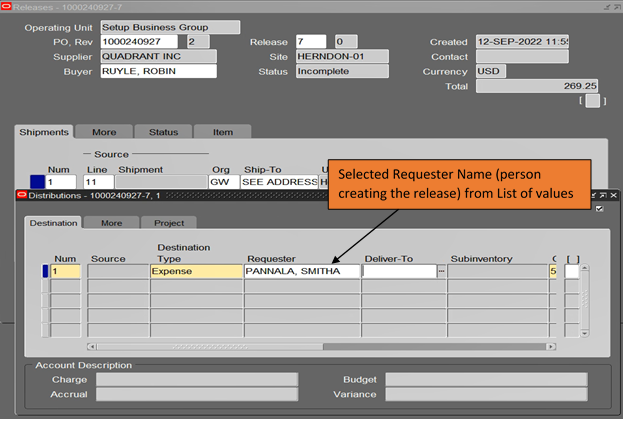The height and width of the screenshot is (421, 624).
Task: Click the Subinventory field in row 1
Action: (498, 271)
